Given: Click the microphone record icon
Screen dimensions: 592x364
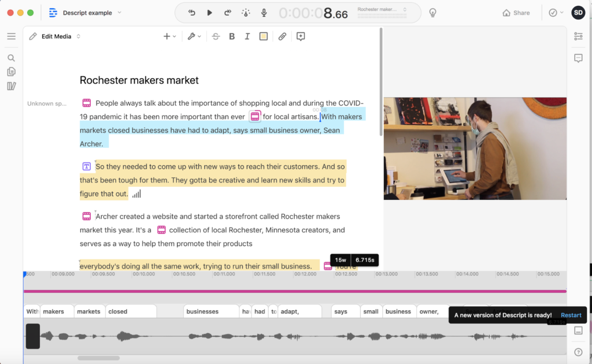Looking at the screenshot, I should coord(264,13).
